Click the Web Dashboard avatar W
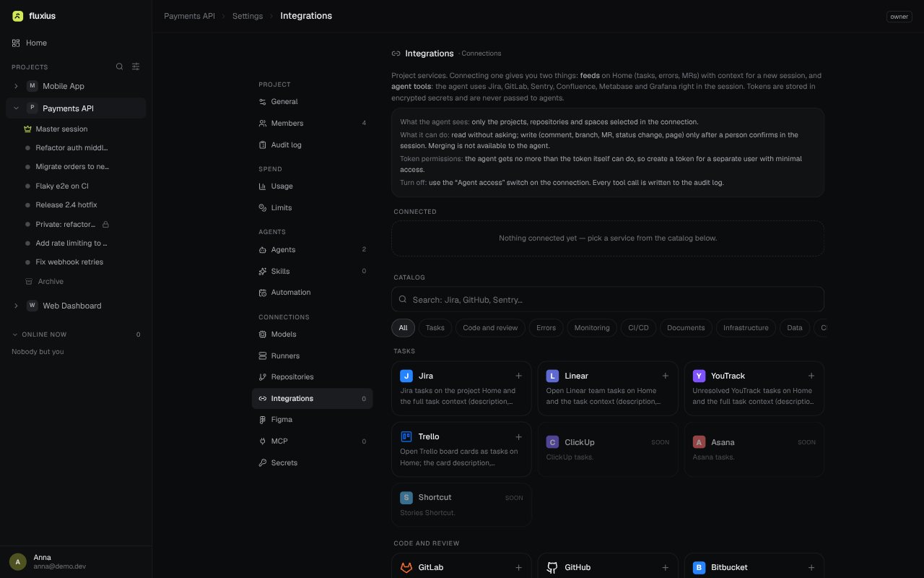This screenshot has width=924, height=578. tap(32, 306)
